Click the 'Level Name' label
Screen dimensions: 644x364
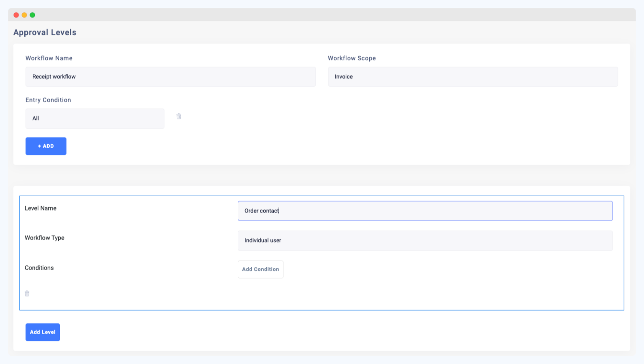pos(41,208)
